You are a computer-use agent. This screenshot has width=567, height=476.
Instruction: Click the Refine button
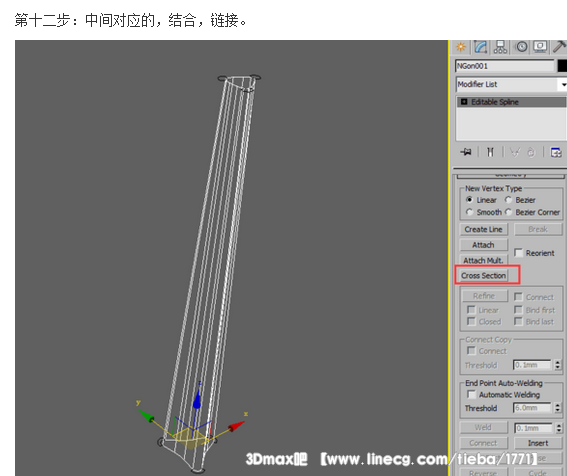click(484, 296)
